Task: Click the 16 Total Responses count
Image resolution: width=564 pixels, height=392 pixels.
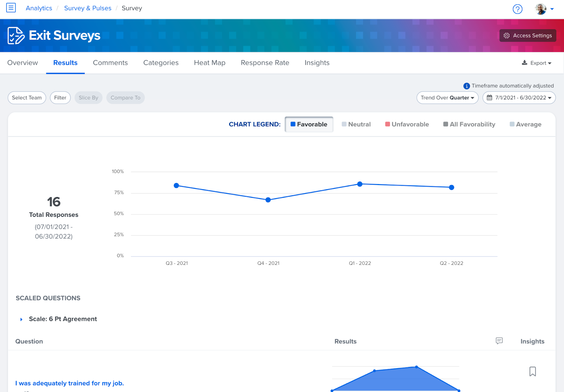Action: (54, 202)
